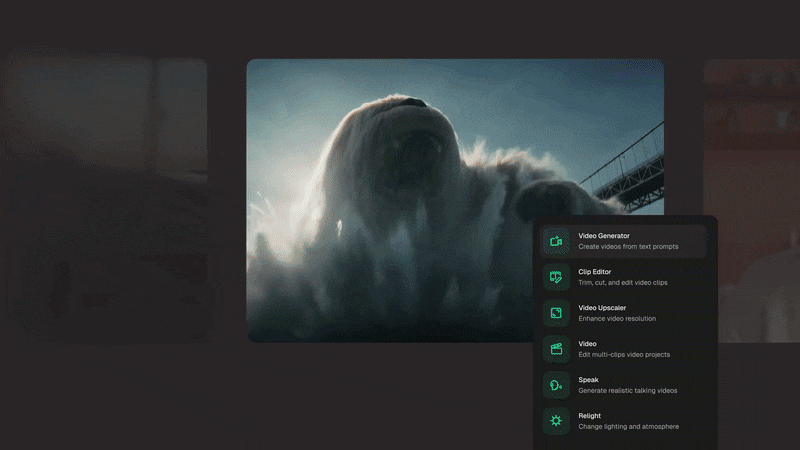The width and height of the screenshot is (800, 450).
Task: Click 'Generate realistic talking videos' text
Action: pyautogui.click(x=628, y=390)
